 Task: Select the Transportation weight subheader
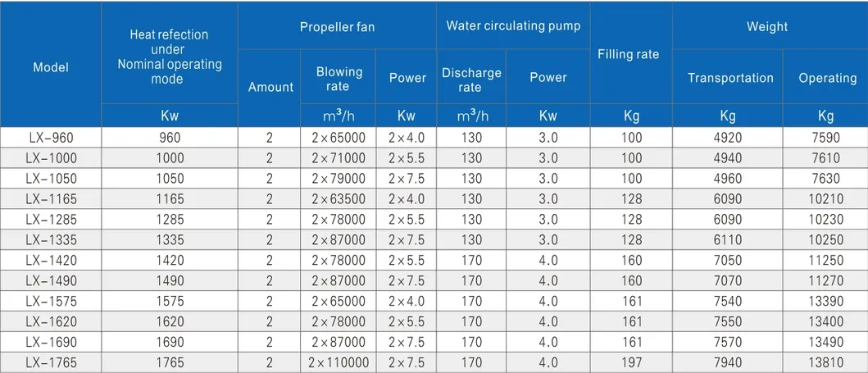point(730,78)
